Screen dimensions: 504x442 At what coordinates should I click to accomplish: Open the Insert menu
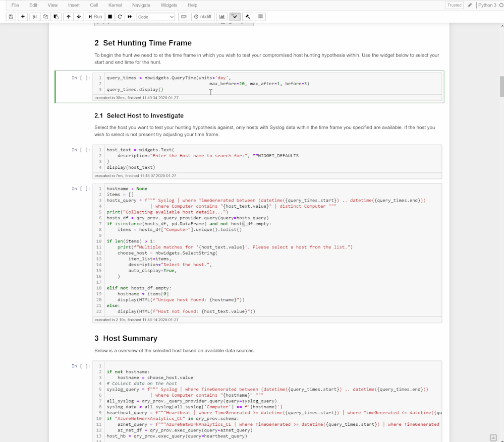(74, 5)
